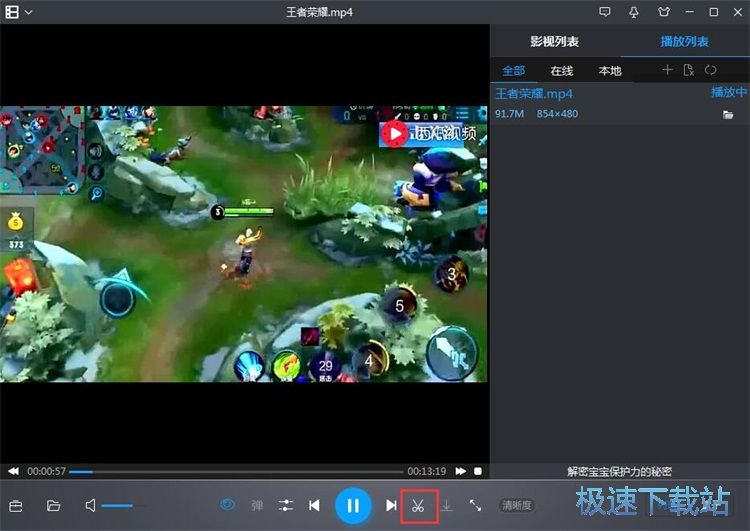Image resolution: width=750 pixels, height=531 pixels.
Task: Select the 在线 filter tab
Action: 562,71
